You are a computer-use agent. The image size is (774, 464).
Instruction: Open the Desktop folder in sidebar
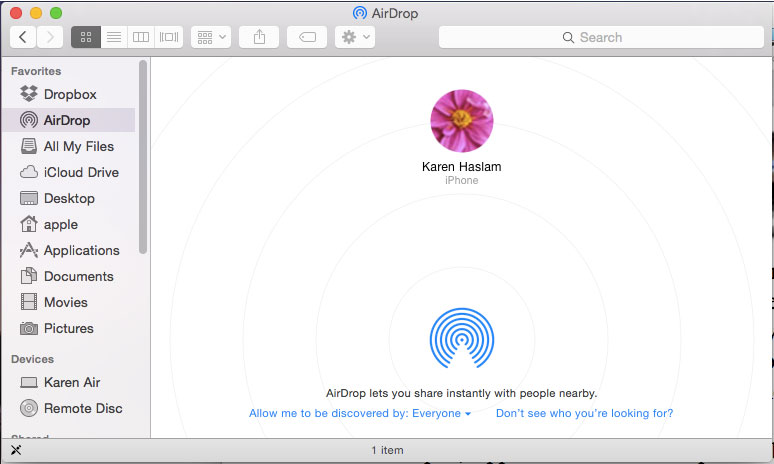[68, 198]
